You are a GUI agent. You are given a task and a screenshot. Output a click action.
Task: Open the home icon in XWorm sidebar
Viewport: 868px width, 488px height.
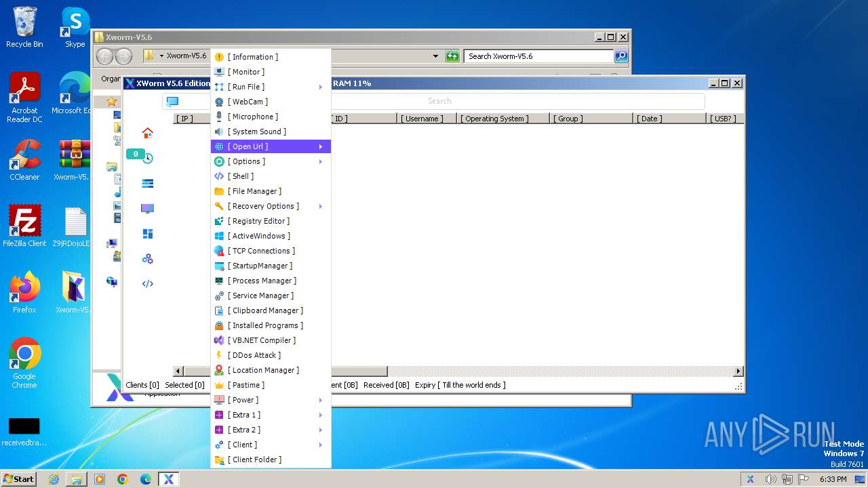pos(147,133)
